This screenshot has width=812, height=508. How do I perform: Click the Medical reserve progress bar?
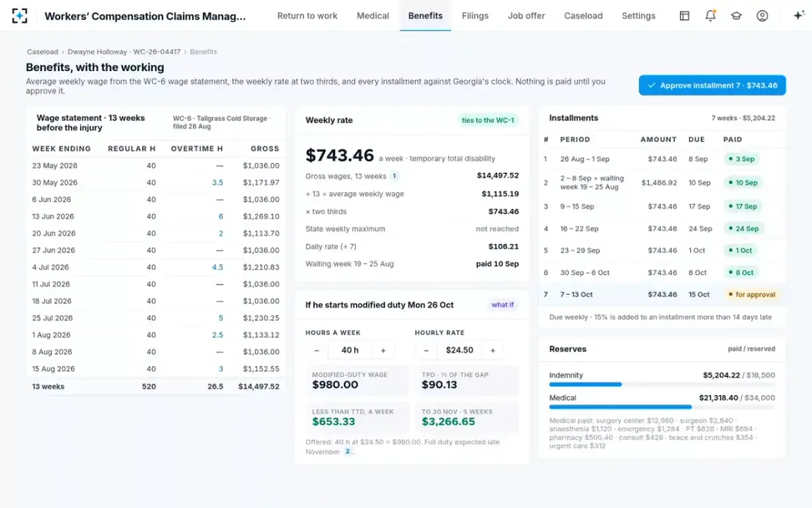click(662, 407)
